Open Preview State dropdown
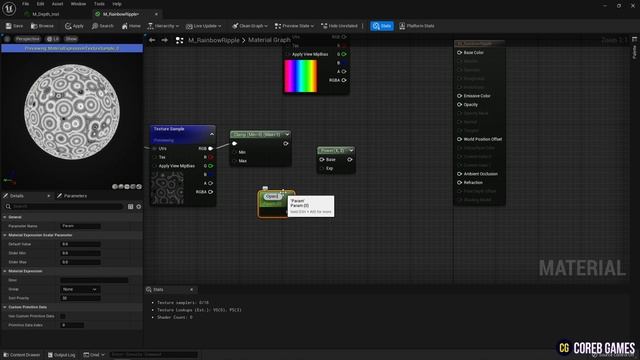This screenshot has width=640, height=360. coord(294,26)
